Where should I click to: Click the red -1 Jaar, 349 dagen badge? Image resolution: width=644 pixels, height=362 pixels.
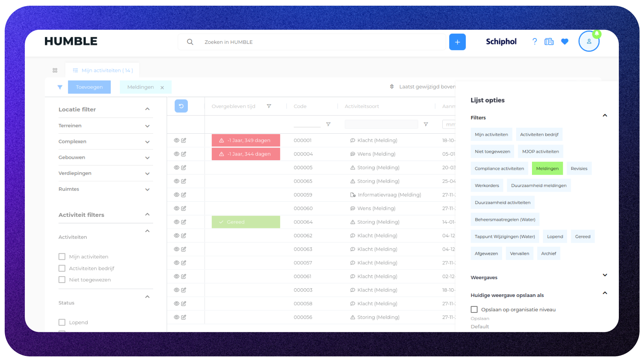pyautogui.click(x=246, y=140)
